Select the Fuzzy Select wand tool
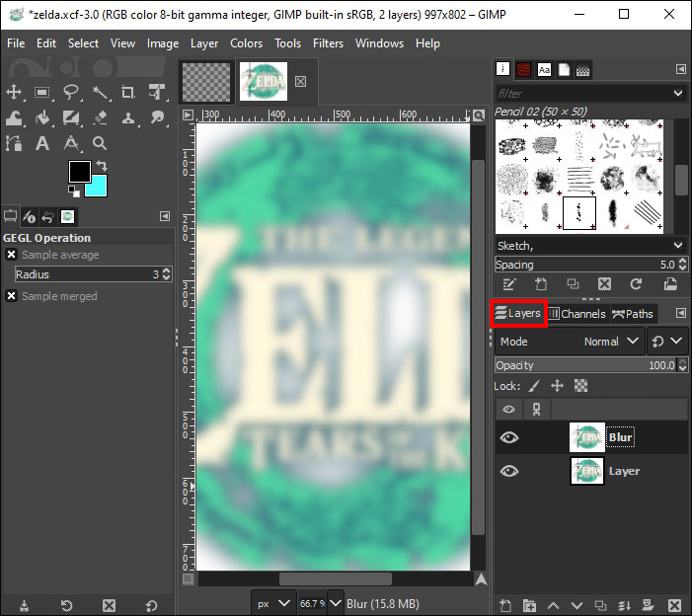 pos(100,92)
